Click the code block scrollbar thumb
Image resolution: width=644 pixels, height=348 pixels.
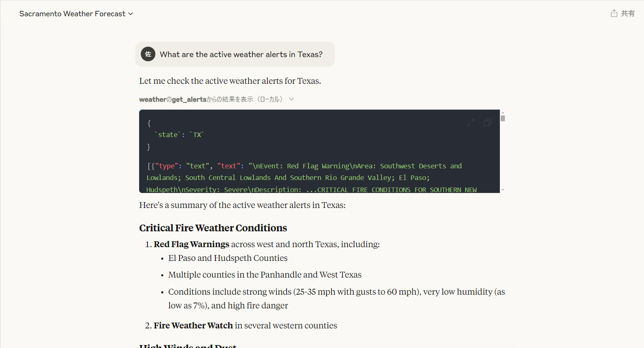503,118
